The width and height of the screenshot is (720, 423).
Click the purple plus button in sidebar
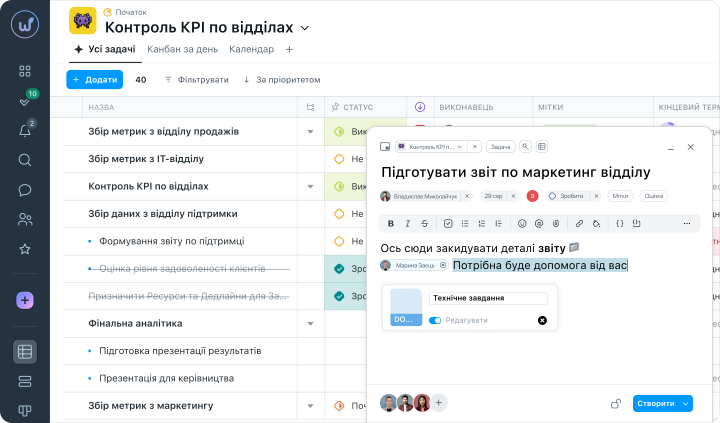(25, 300)
